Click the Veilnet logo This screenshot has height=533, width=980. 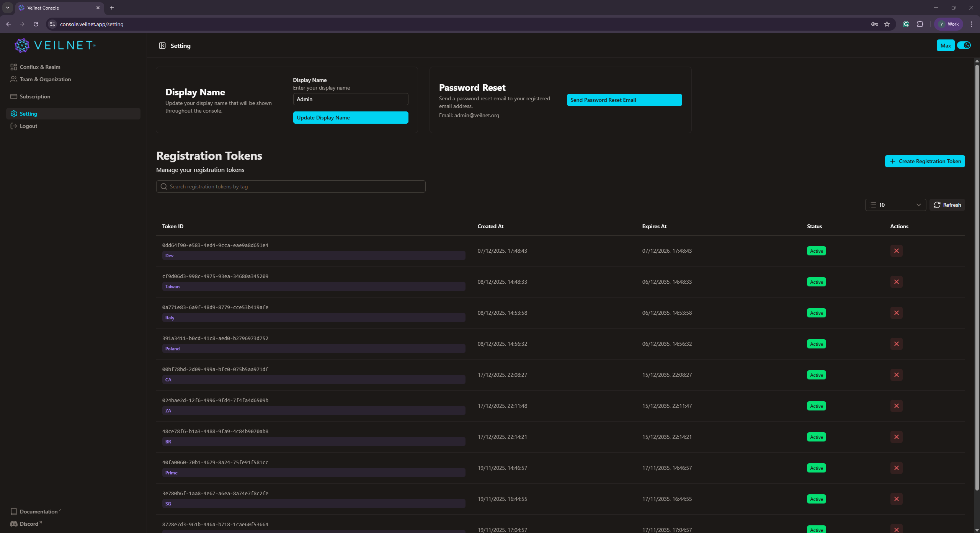[22, 45]
